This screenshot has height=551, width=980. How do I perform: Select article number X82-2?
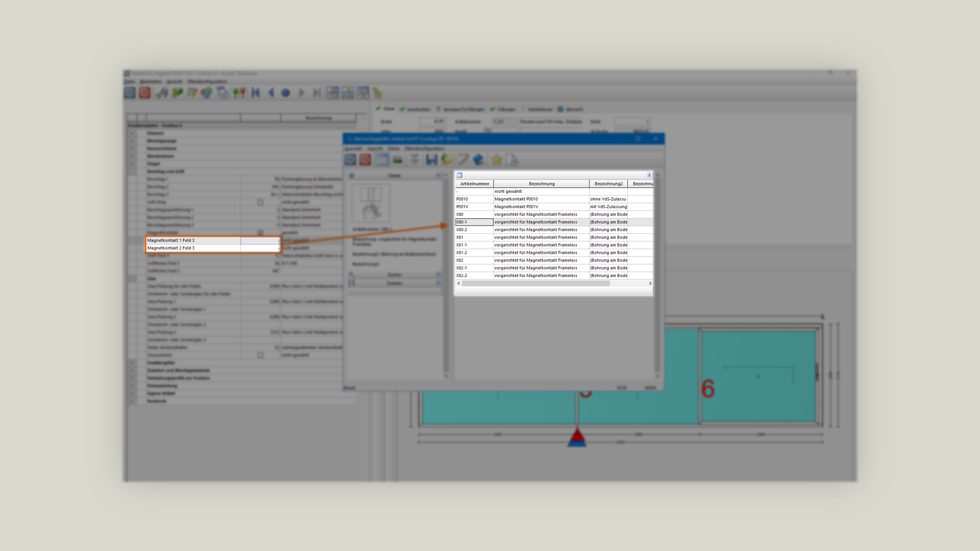tap(474, 275)
